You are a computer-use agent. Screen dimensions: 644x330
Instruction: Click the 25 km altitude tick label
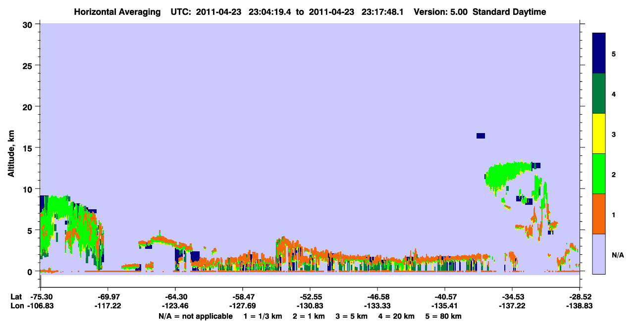click(x=29, y=66)
